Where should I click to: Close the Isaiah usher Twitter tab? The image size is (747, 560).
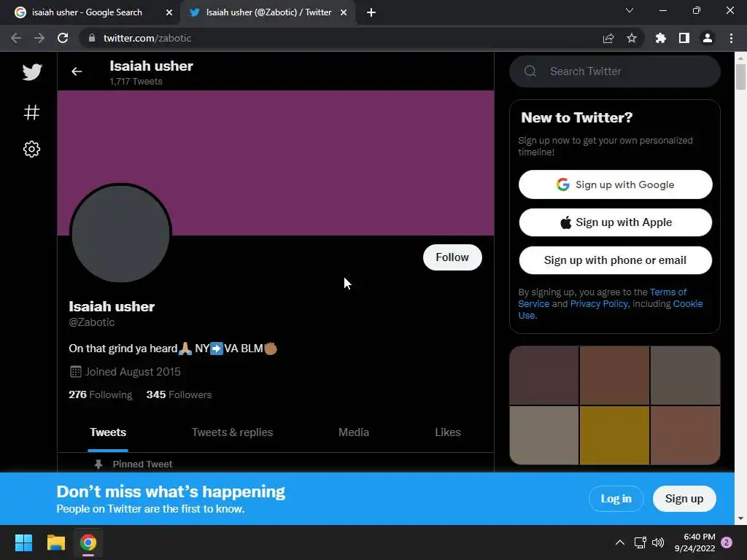click(344, 13)
